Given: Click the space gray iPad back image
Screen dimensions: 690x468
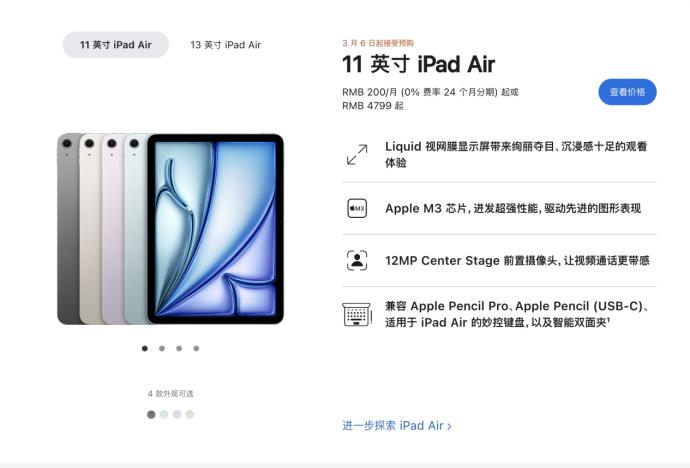Looking at the screenshot, I should 68,229.
